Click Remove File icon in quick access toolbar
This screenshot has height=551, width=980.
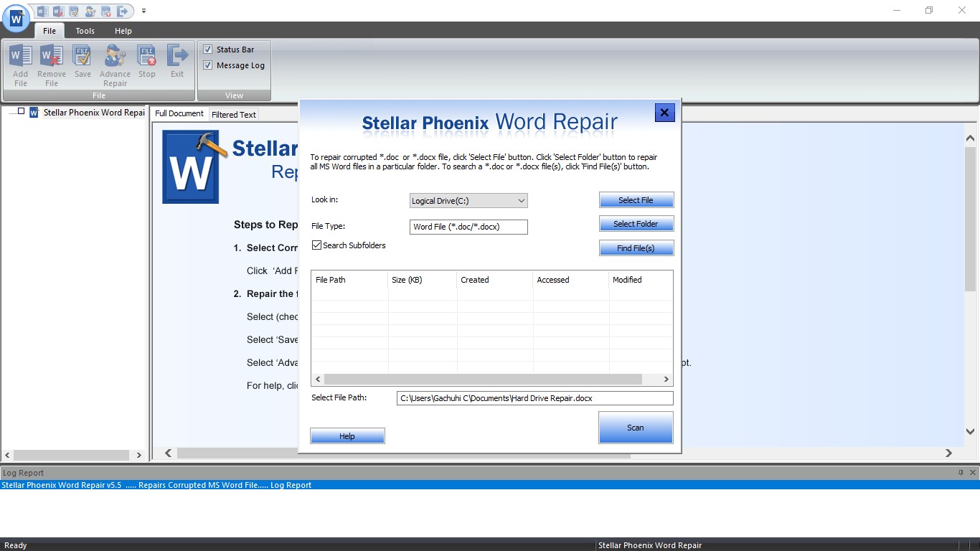tap(58, 11)
